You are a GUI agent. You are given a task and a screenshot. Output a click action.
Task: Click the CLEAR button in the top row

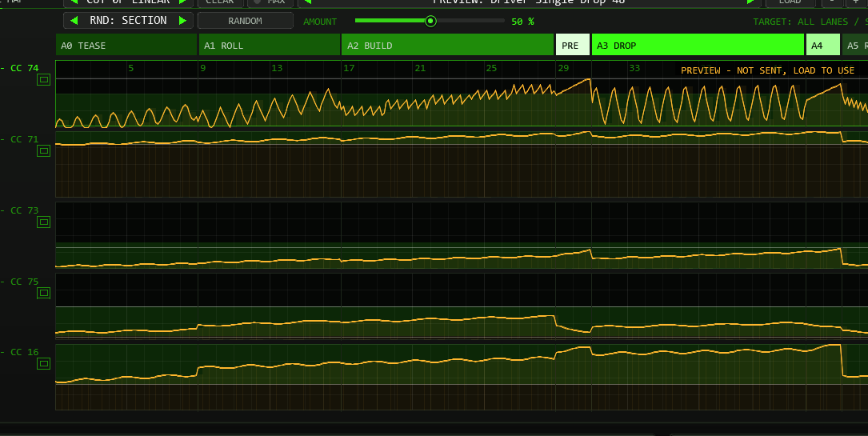click(220, 2)
